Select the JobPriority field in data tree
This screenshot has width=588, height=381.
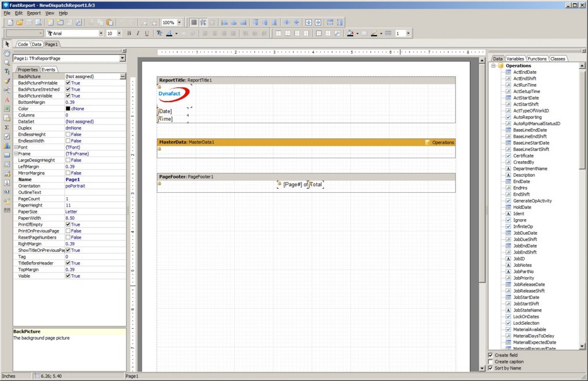pos(523,278)
